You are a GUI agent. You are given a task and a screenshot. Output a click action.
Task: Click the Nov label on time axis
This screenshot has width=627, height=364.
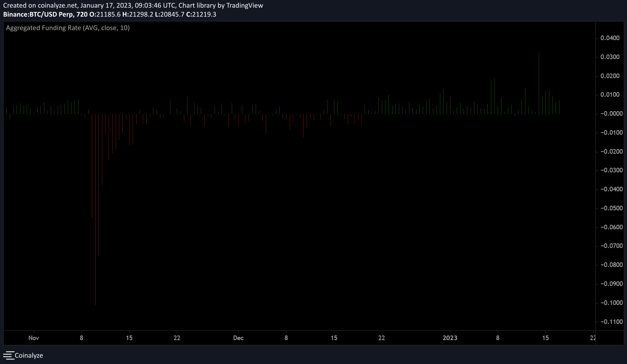[x=34, y=338]
